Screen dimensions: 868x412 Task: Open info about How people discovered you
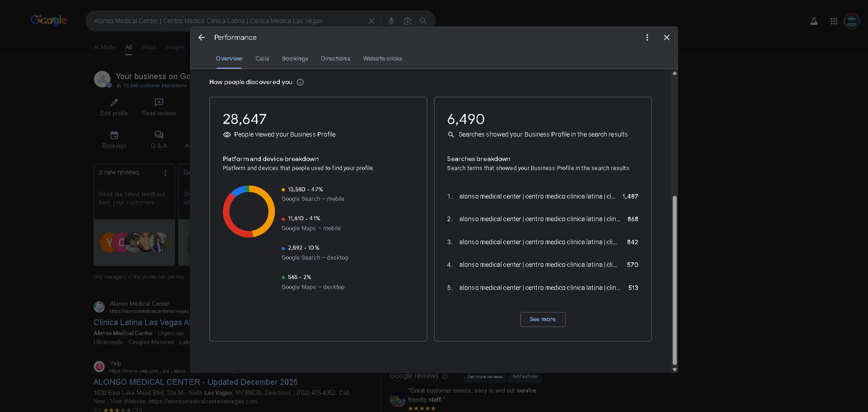click(x=300, y=82)
